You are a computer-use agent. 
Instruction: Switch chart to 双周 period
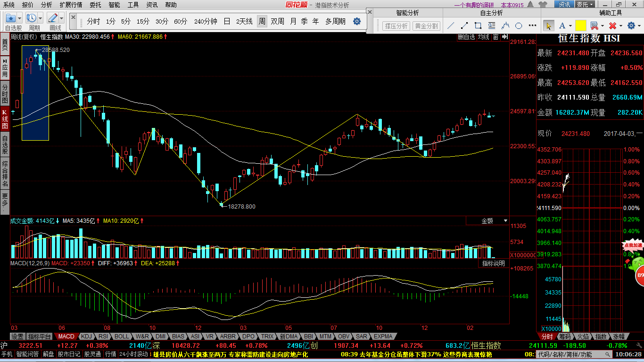[x=277, y=22]
